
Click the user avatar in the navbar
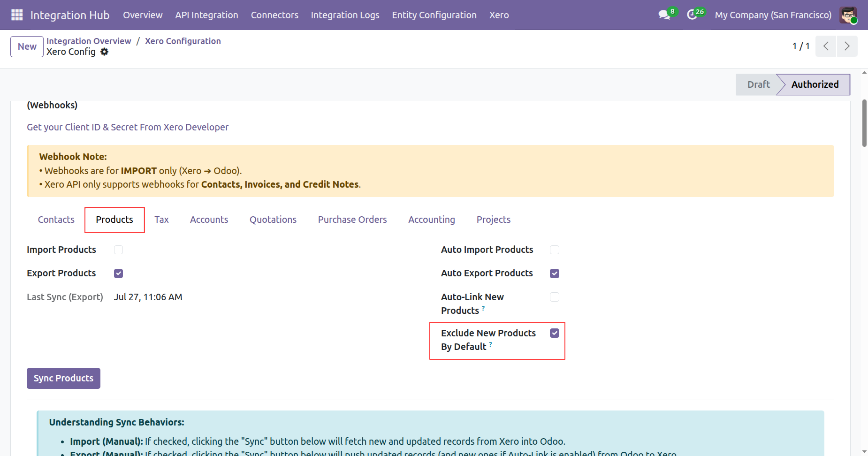[x=848, y=15]
